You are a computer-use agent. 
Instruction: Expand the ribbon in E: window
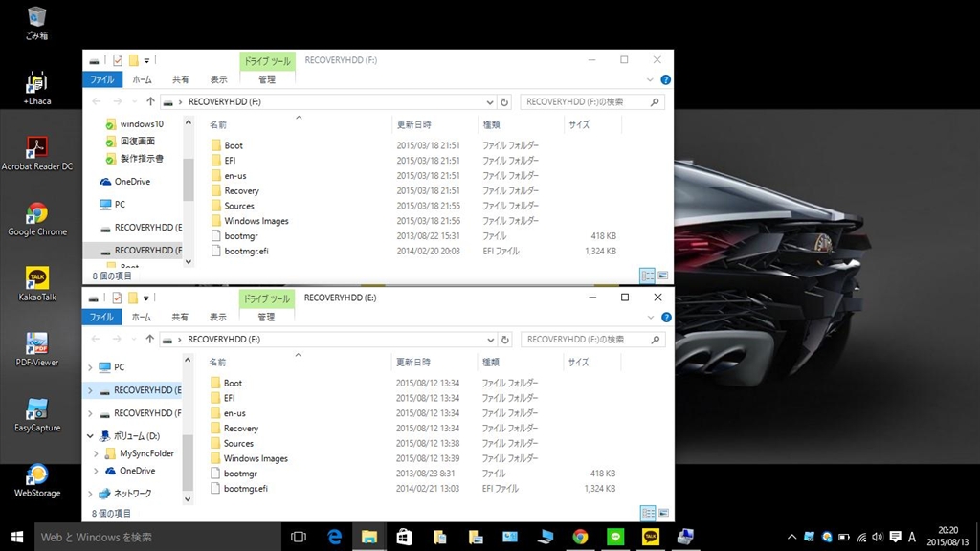(x=651, y=318)
